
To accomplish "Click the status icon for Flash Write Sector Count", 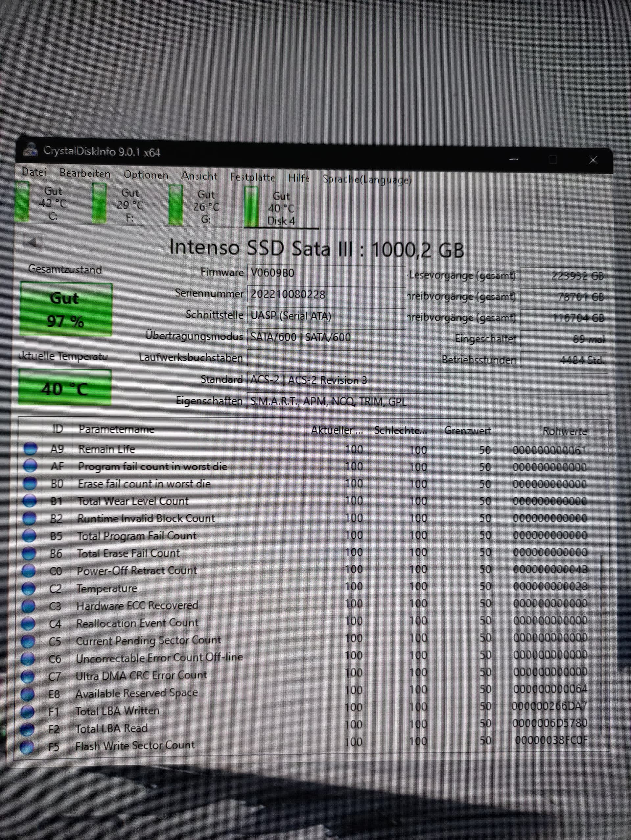I will (27, 747).
